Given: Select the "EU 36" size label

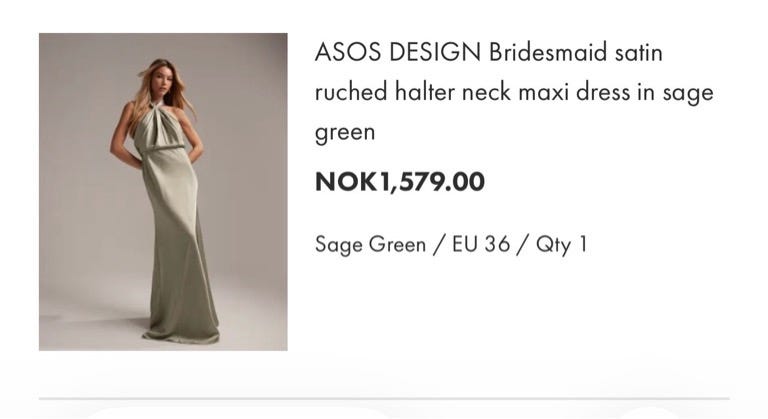Looking at the screenshot, I should 481,244.
